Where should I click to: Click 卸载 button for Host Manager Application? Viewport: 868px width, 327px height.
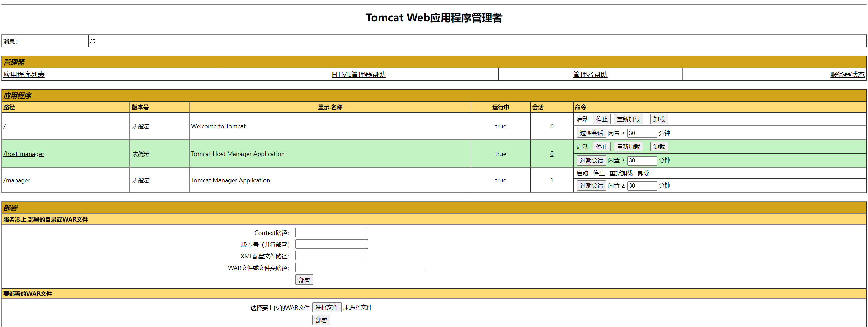[x=659, y=147]
